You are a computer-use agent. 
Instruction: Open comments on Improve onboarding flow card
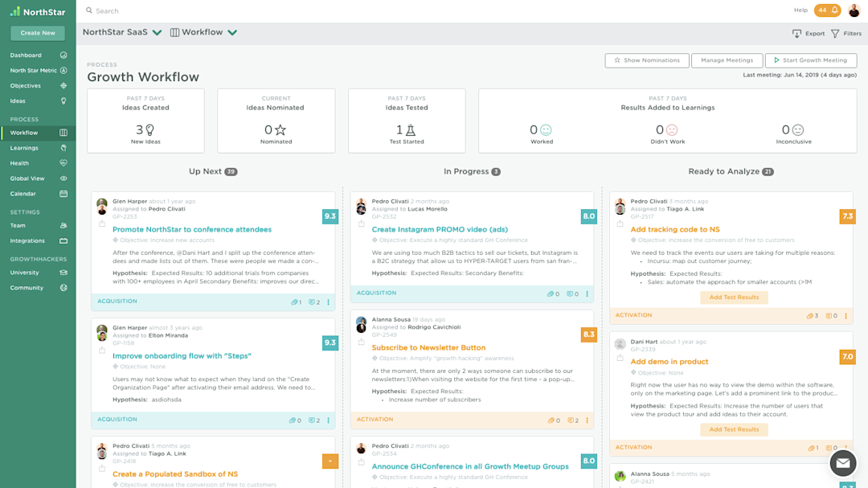click(314, 420)
